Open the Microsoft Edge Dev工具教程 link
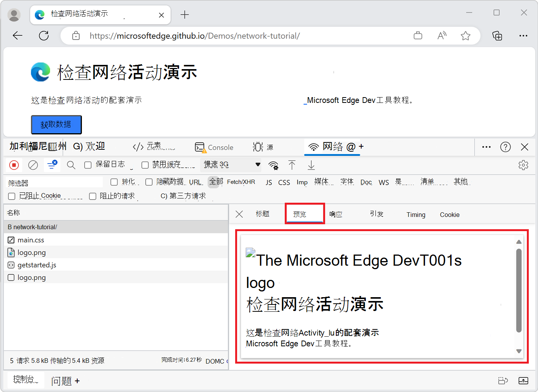This screenshot has height=392, width=538. point(360,100)
